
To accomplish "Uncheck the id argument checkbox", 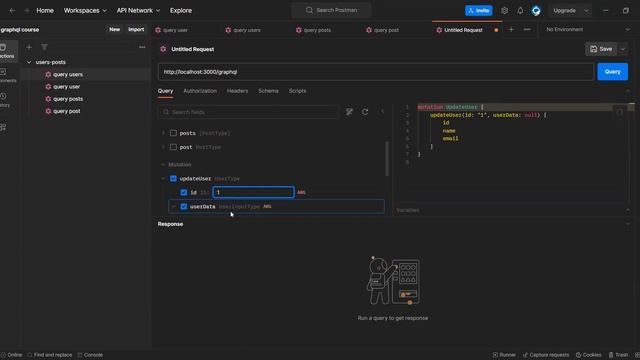I will 184,192.
